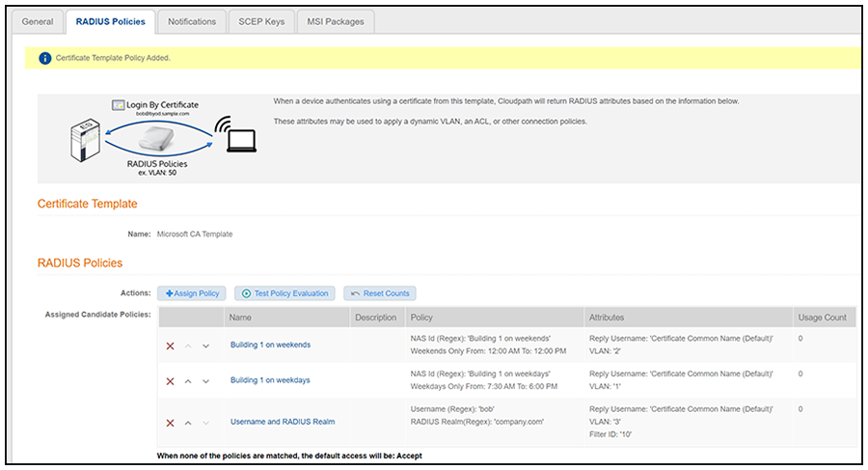The height and width of the screenshot is (470, 868).
Task: Remove the Username and RADIUS Realm policy
Action: [170, 423]
